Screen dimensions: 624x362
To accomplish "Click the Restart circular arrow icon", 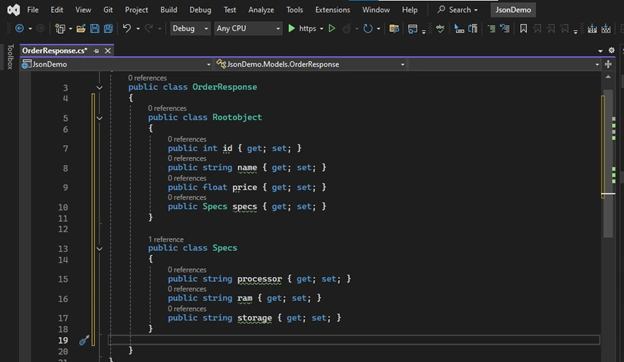I will (x=368, y=28).
